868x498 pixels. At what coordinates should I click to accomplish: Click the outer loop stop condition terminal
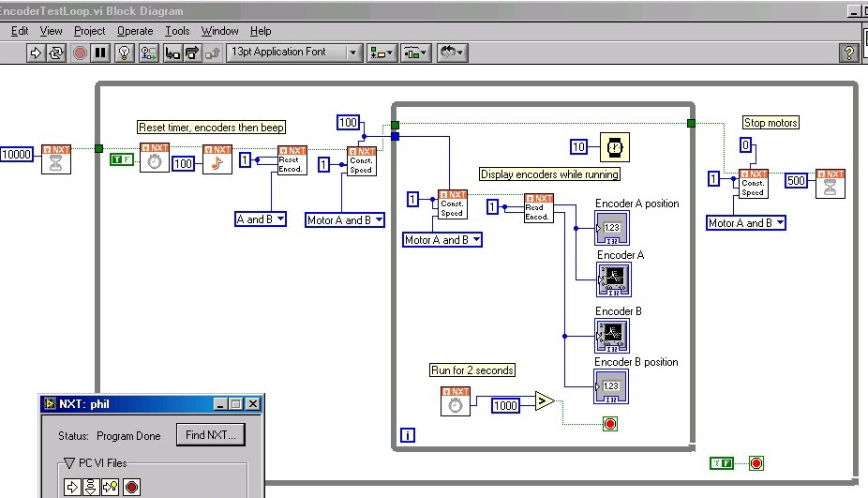click(756, 463)
